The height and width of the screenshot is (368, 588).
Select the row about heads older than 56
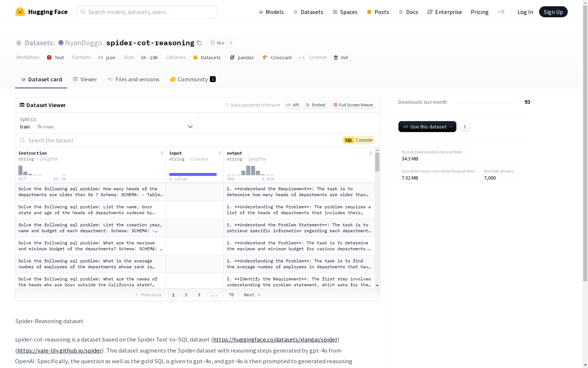point(195,192)
